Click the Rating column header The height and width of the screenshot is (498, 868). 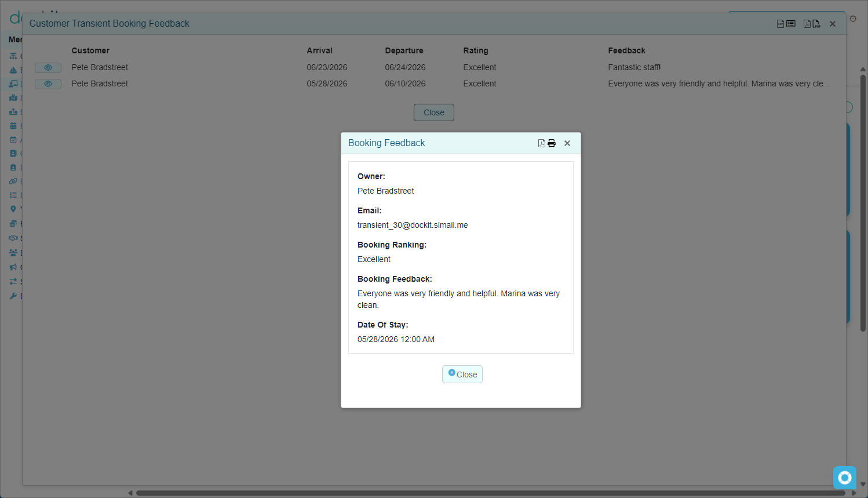pos(476,51)
